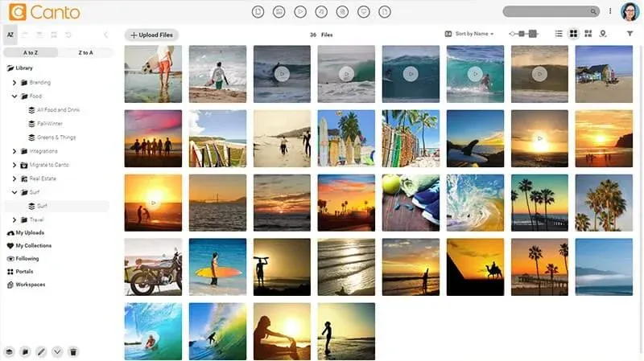Select the Z to A sort order

coord(85,52)
